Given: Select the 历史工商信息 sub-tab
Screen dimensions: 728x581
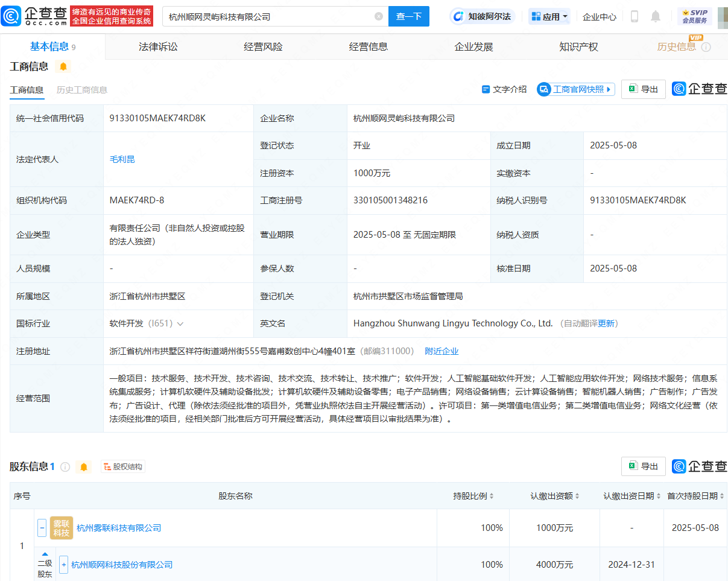Looking at the screenshot, I should [x=82, y=90].
